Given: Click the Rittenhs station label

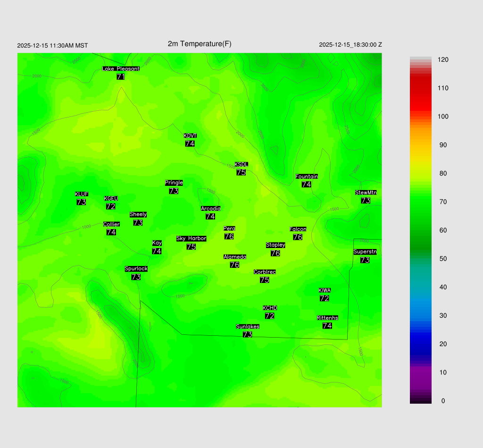Looking at the screenshot, I should pyautogui.click(x=327, y=318).
